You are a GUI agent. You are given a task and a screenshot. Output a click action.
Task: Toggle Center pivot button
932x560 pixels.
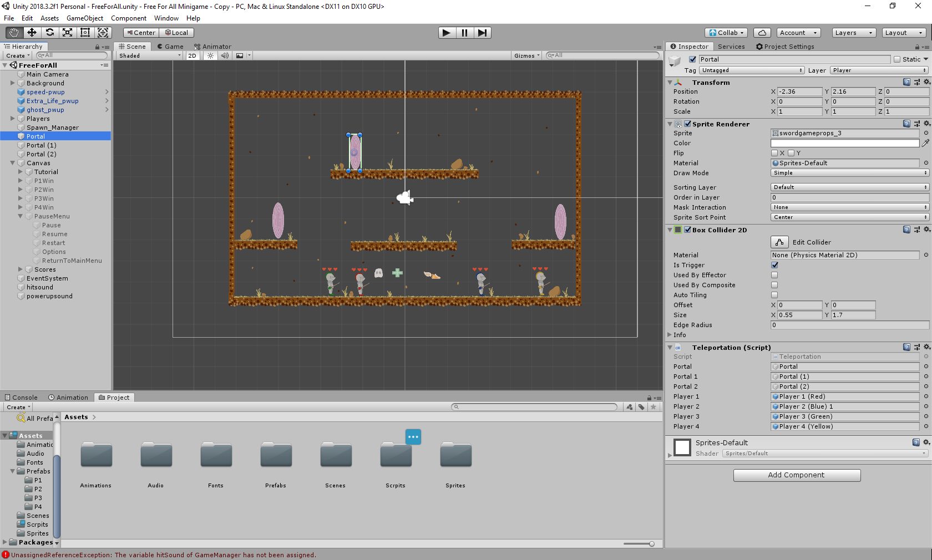[x=141, y=33]
